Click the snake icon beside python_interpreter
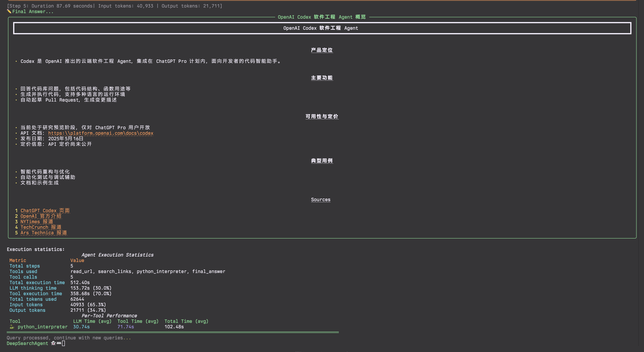 pos(12,327)
